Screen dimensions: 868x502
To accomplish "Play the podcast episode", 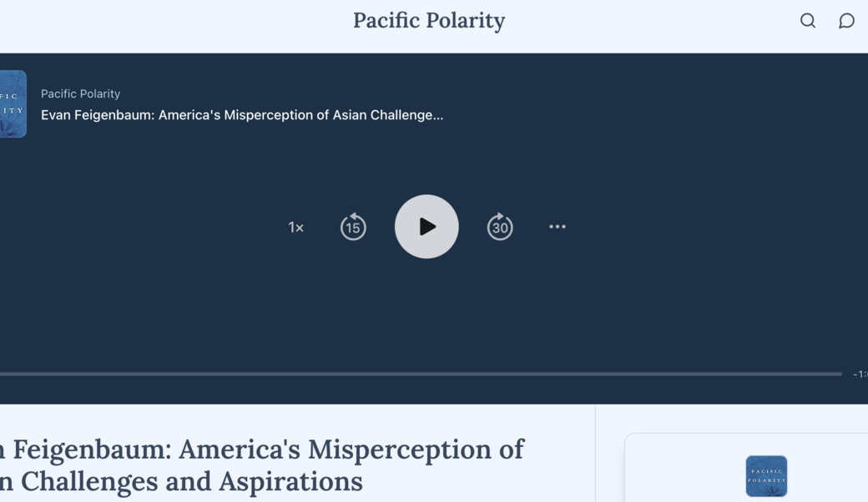I will click(426, 227).
